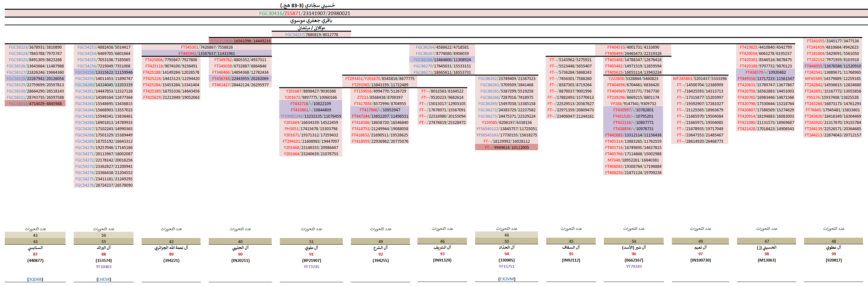
Task: Click the purple-highlighted FT445942 cell
Action: [207, 54]
